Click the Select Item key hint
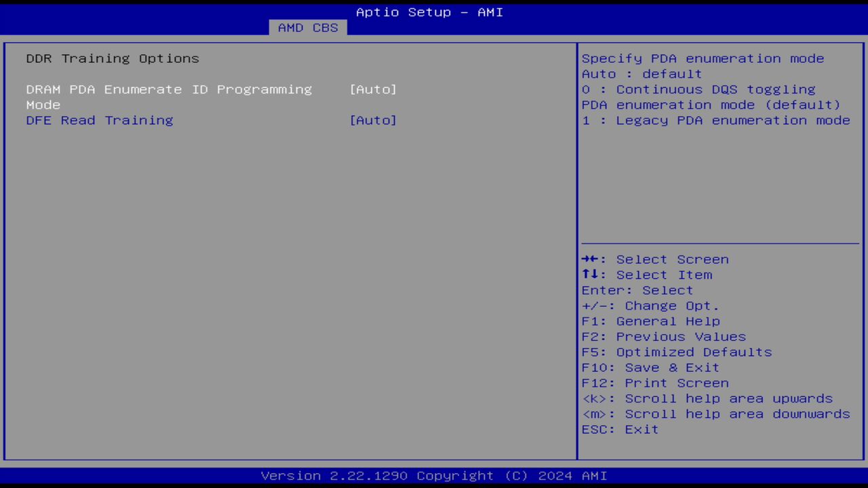This screenshot has width=868, height=488. tap(647, 275)
